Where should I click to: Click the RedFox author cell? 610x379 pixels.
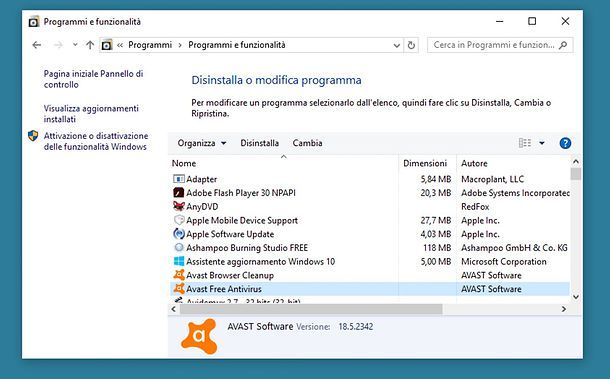click(x=475, y=207)
